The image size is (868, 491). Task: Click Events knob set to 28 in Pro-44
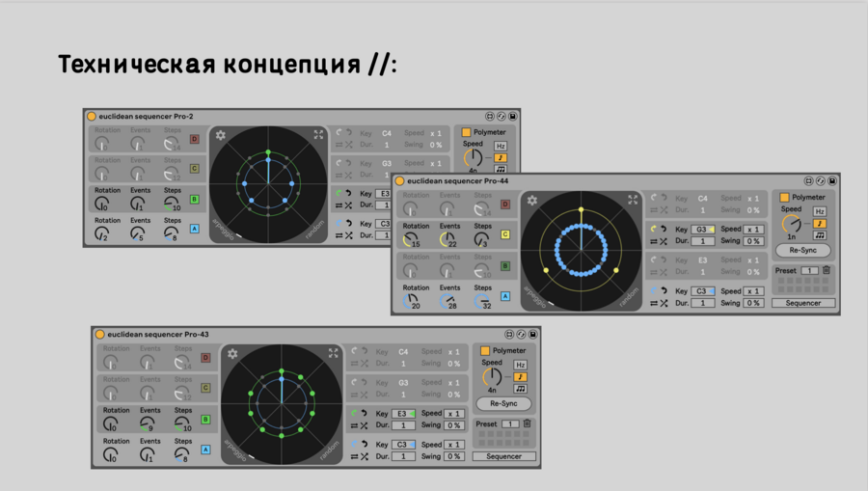coord(447,301)
